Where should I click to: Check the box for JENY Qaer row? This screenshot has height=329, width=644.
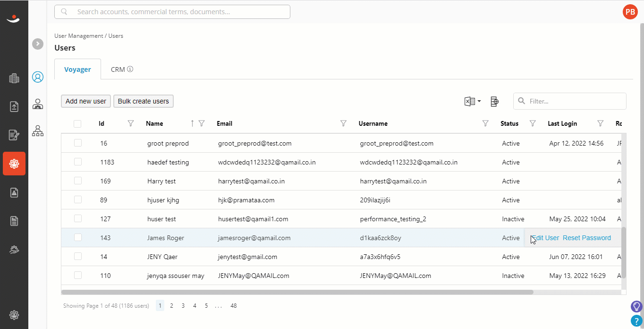tap(78, 256)
